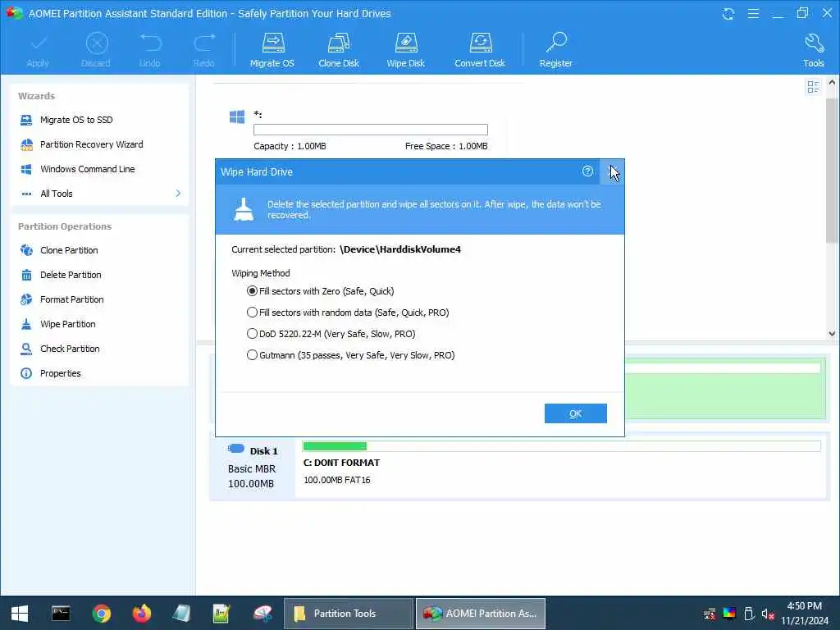
Task: Click the capacity bar of the * partition
Action: pos(370,130)
